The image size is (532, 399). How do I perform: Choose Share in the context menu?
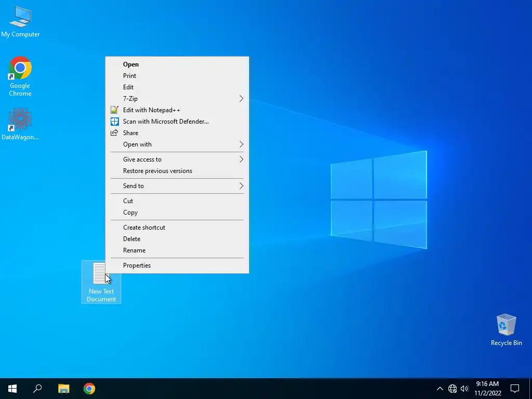pyautogui.click(x=177, y=132)
